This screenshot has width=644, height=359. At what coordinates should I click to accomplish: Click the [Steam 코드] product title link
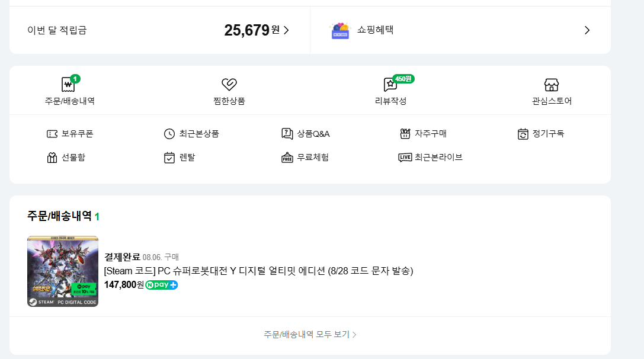pyautogui.click(x=258, y=271)
